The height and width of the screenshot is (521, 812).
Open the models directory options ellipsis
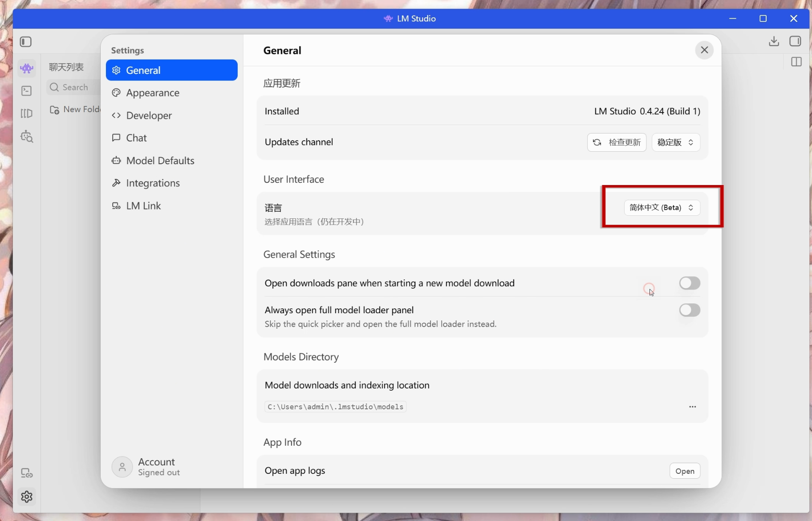tap(692, 407)
